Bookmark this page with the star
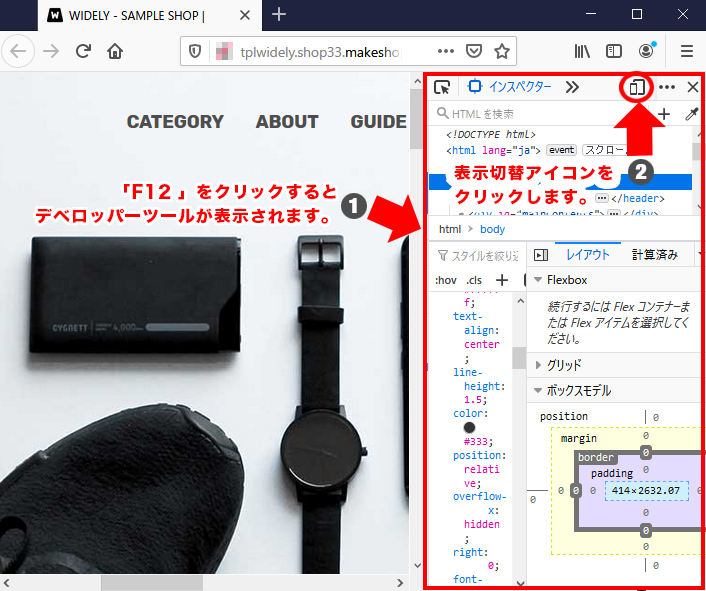Screen dimensions: 706x591 (502, 51)
